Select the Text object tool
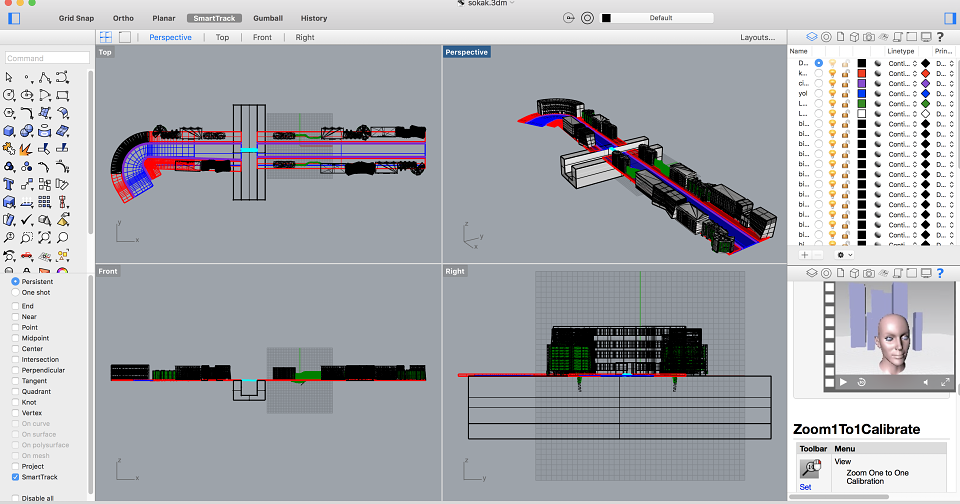960x504 pixels. (9, 184)
